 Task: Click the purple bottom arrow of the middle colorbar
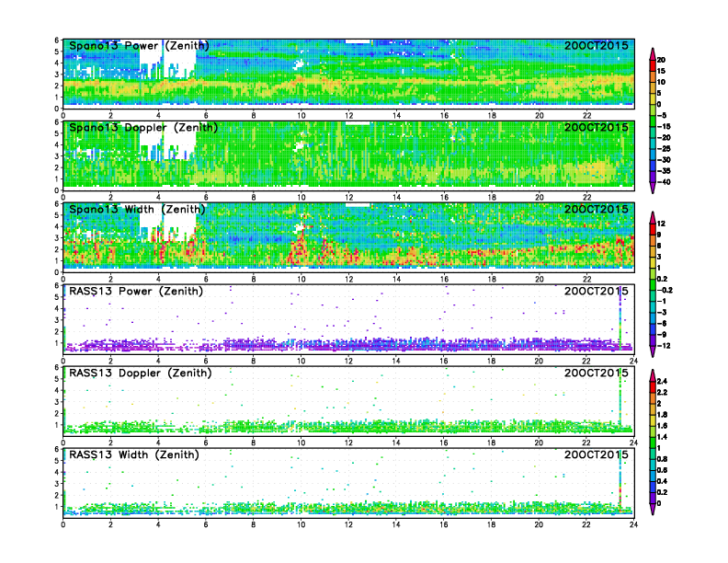point(653,351)
